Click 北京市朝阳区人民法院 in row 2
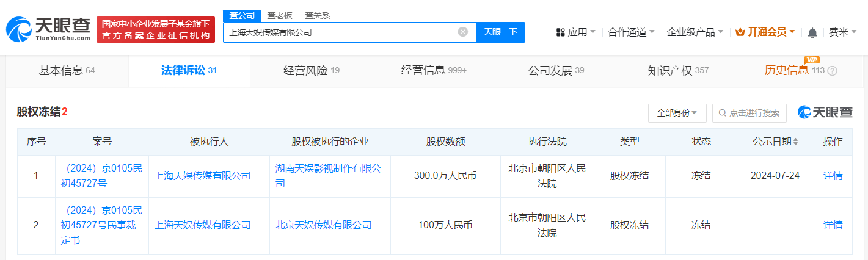Viewport: 868px width, 260px height. tap(547, 225)
